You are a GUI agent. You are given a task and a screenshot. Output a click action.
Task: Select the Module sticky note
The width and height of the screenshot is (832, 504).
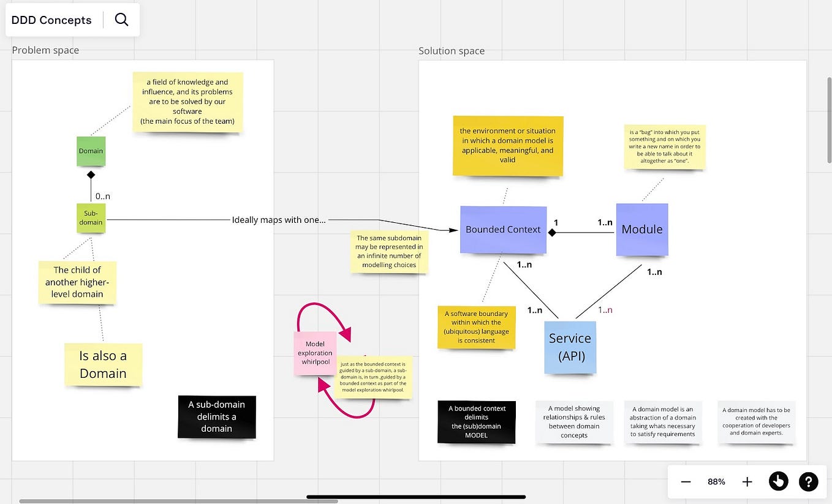pos(642,230)
